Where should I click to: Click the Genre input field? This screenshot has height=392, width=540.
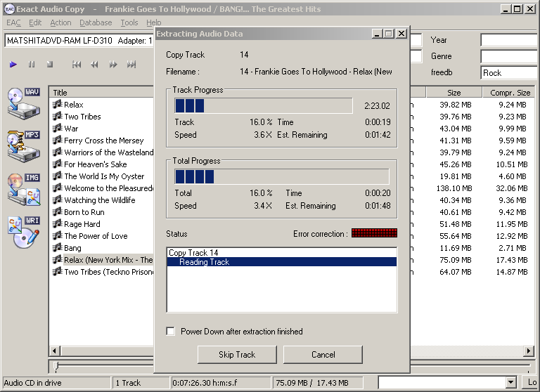[x=510, y=56]
